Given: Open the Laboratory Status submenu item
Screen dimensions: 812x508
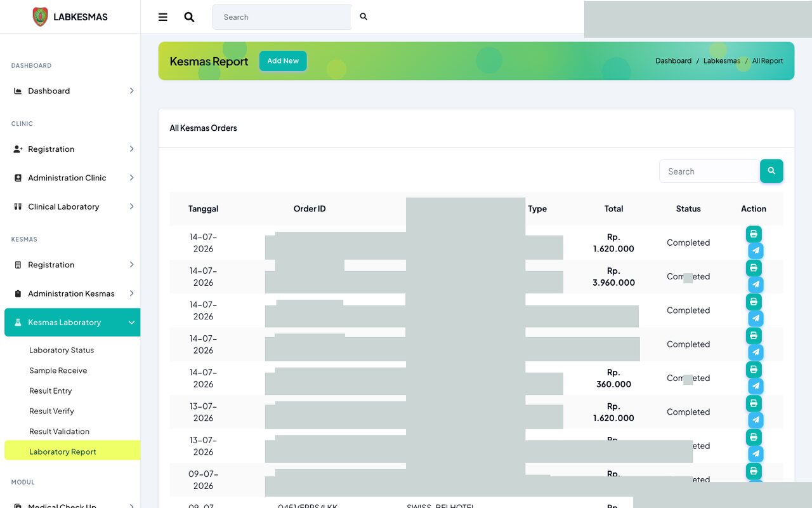Looking at the screenshot, I should [62, 350].
